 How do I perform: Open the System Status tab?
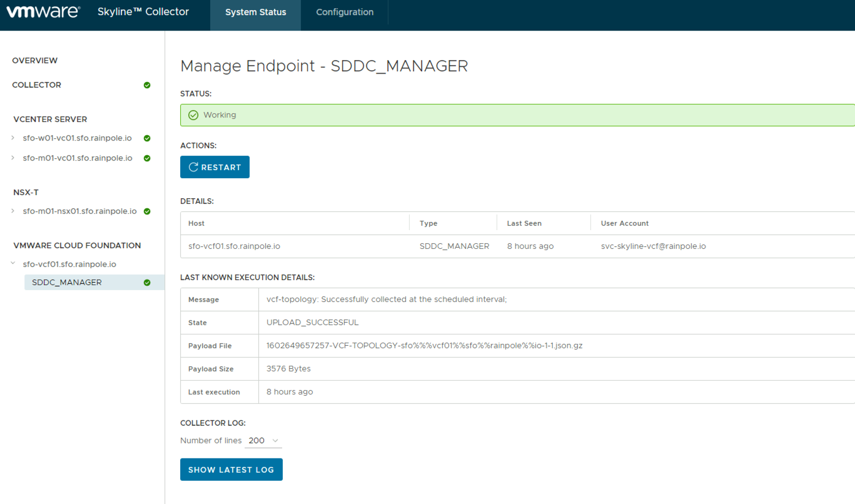(255, 13)
